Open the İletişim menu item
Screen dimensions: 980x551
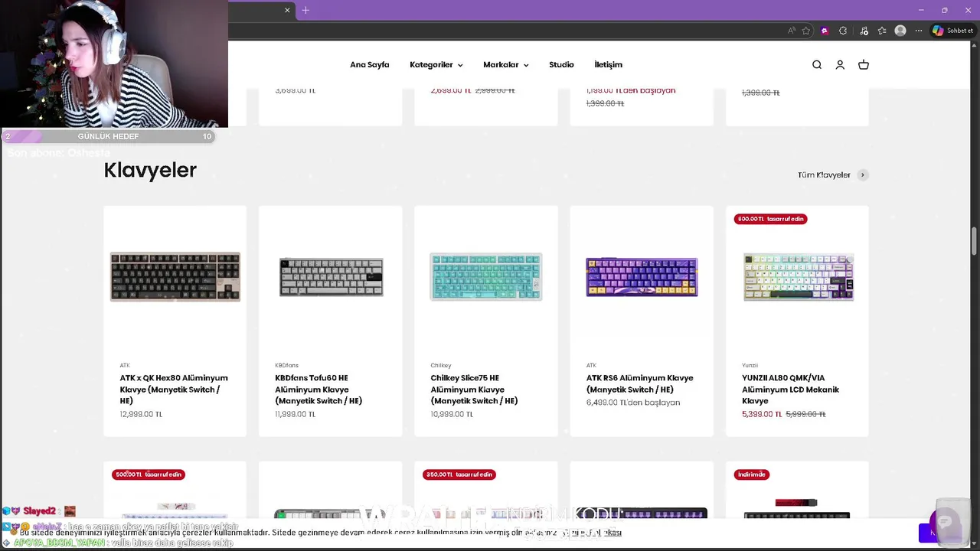[x=609, y=65]
